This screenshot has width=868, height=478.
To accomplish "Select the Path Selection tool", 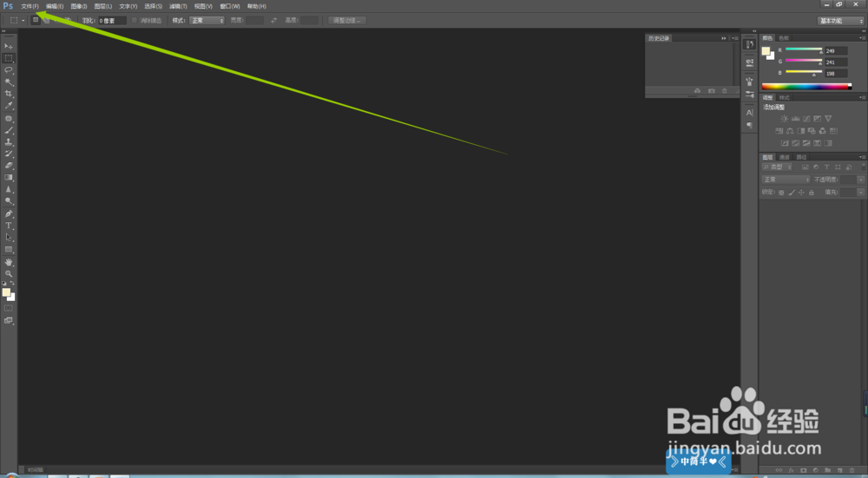I will tap(9, 238).
